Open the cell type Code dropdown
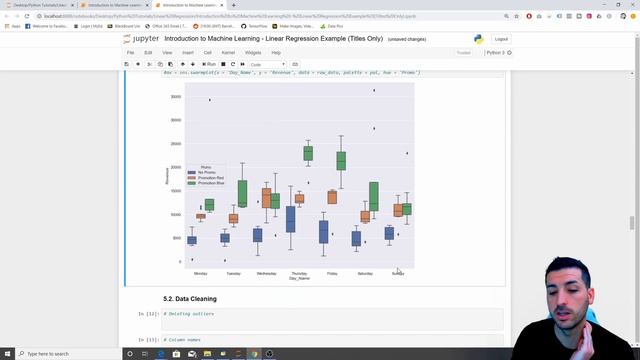 tap(267, 64)
